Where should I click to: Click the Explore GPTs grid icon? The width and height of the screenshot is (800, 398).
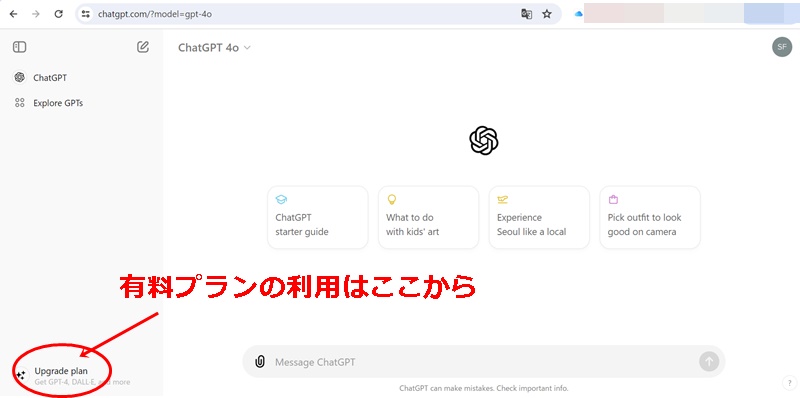tap(20, 103)
